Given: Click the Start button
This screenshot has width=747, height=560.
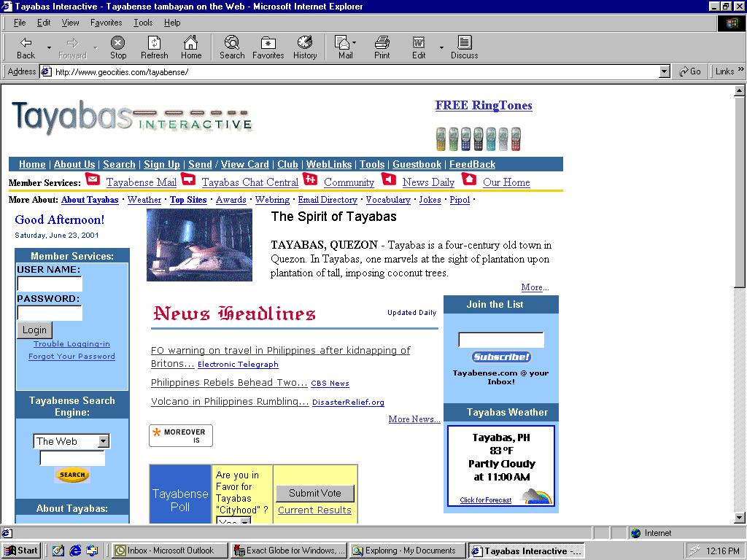Looking at the screenshot, I should (x=21, y=551).
